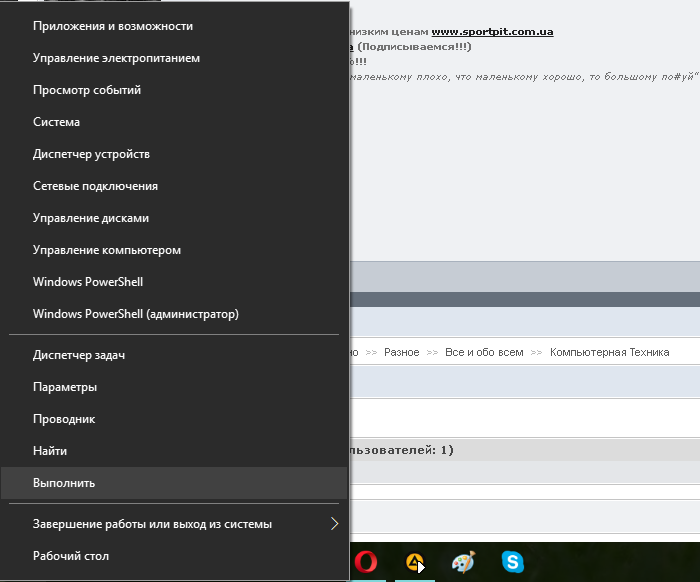This screenshot has height=582, width=700.
Task: Open Завершение работы или выход из системы
Action: (x=152, y=524)
